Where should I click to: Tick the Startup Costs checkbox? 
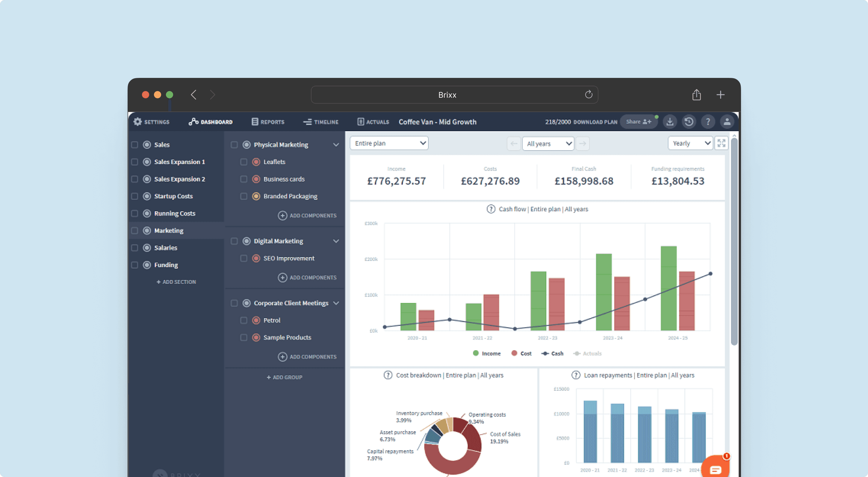[135, 196]
